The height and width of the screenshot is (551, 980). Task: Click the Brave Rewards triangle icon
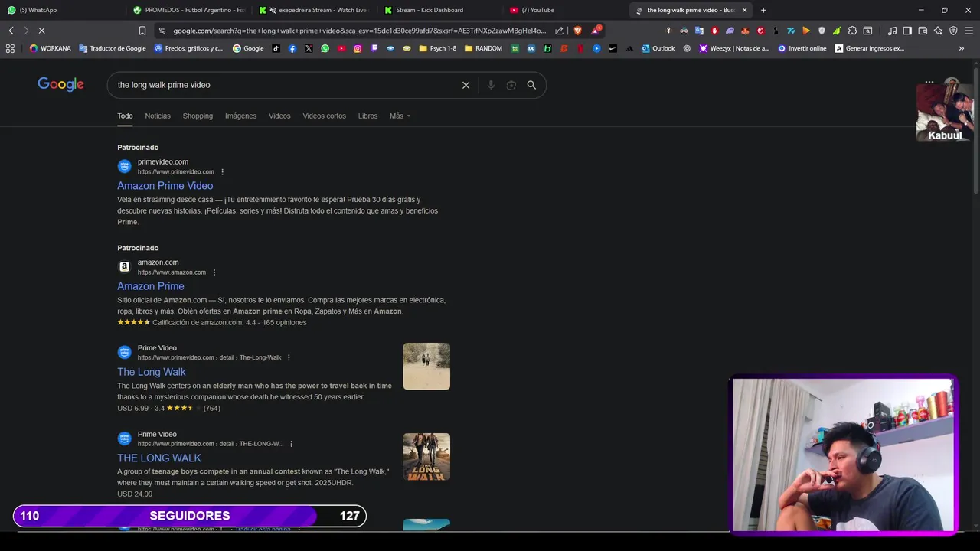tap(595, 31)
